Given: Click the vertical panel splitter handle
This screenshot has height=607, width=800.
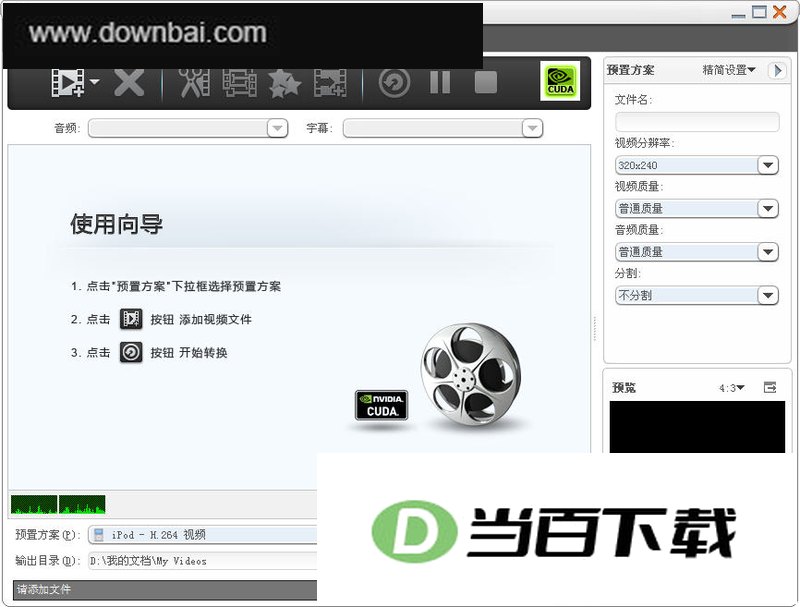Looking at the screenshot, I should [595, 328].
